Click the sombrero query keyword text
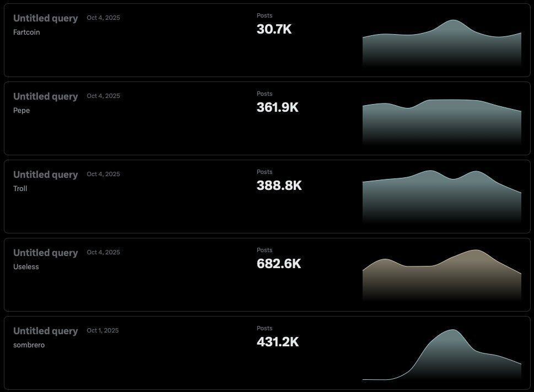534x392 pixels. [29, 345]
